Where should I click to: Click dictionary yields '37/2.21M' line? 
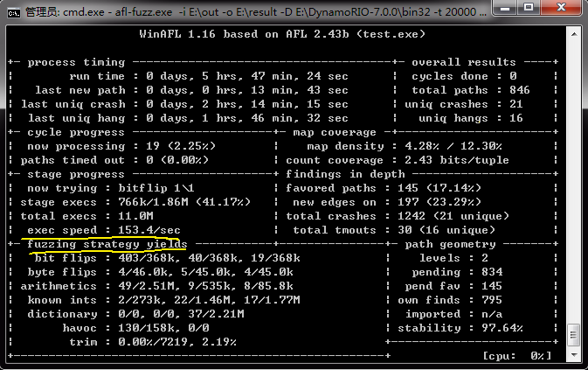(x=135, y=314)
